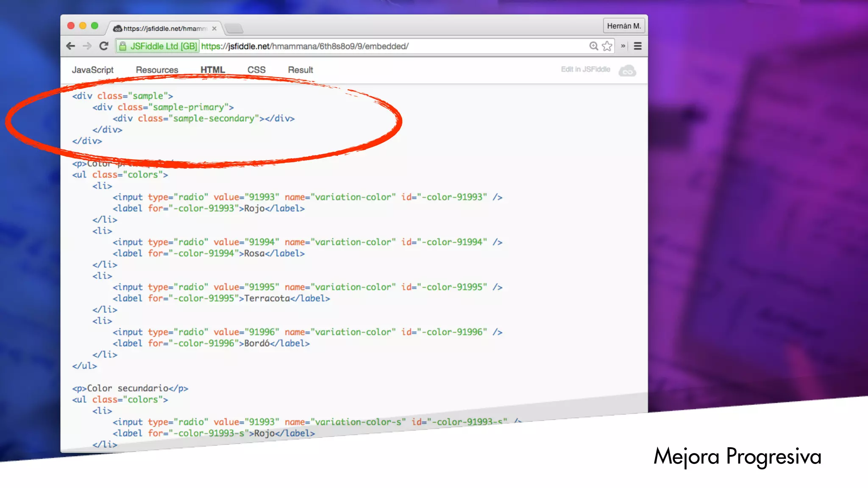Click the browser back arrow

click(71, 46)
